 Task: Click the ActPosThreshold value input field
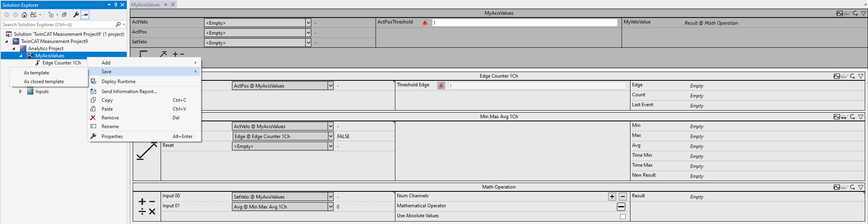click(x=524, y=23)
